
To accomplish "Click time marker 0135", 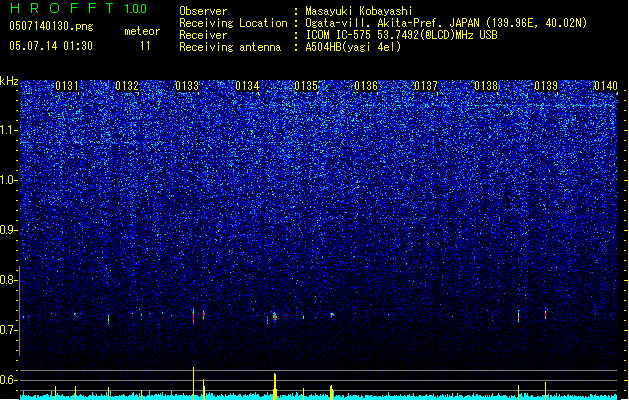I will pyautogui.click(x=306, y=86).
